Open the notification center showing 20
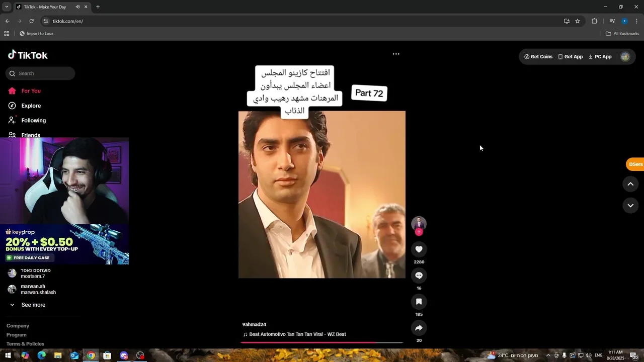644x362 pixels. (634, 356)
